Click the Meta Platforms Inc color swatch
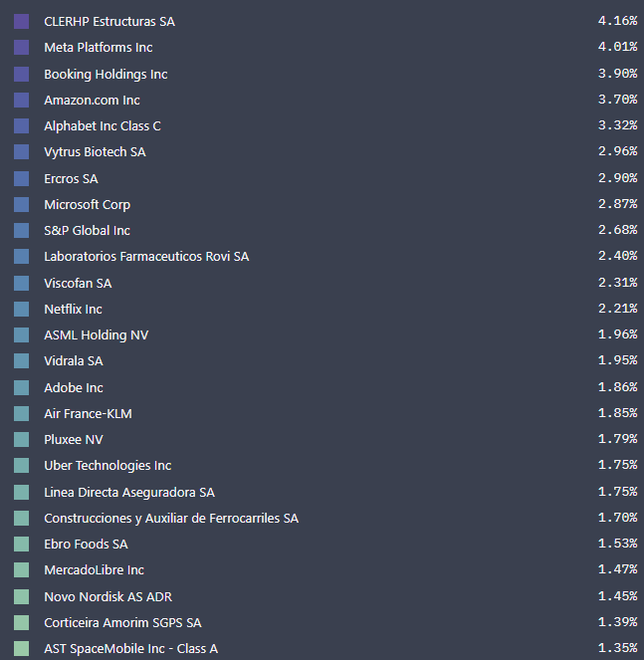Screen dimensions: 644x660 22,48
